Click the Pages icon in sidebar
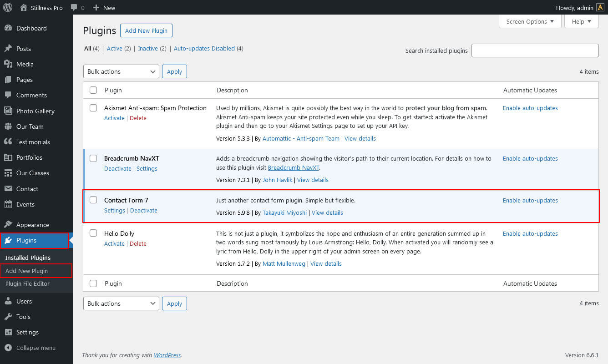Screen dimensions: 608x364 [8, 80]
